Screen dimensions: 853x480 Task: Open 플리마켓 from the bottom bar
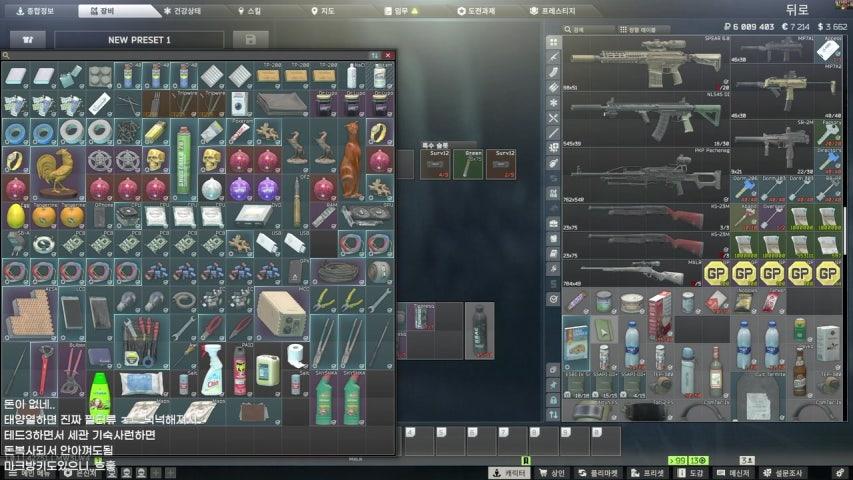603,472
